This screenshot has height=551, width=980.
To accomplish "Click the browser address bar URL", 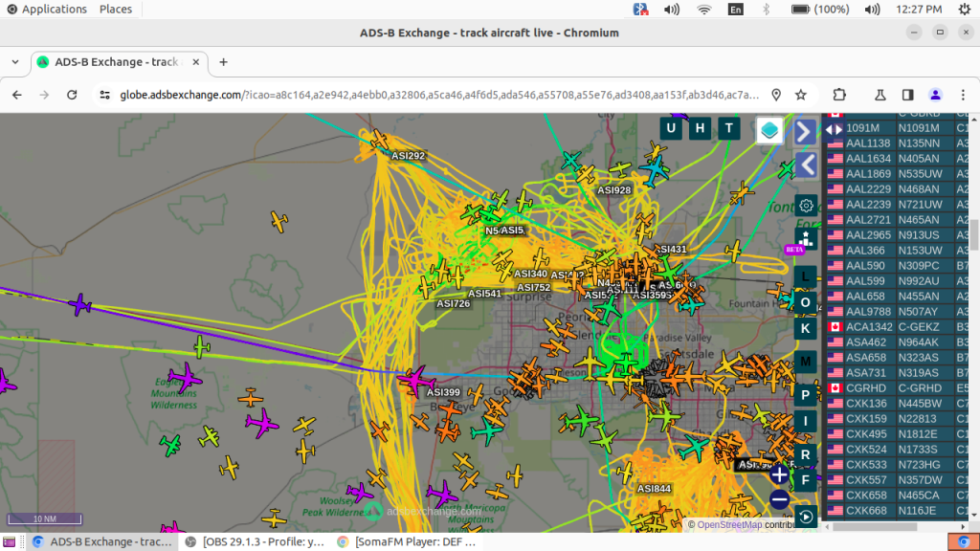I will pos(438,95).
